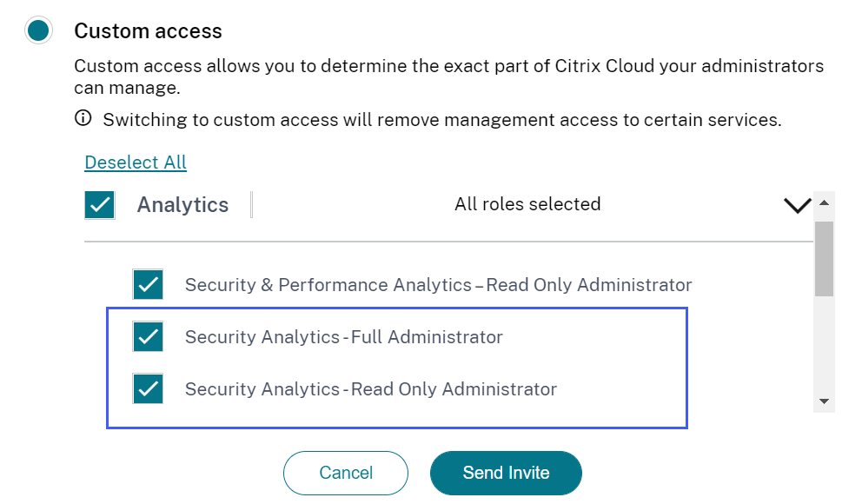Uncheck the Analytics service checkbox
Viewport: 862px width, 504px height.
click(100, 205)
